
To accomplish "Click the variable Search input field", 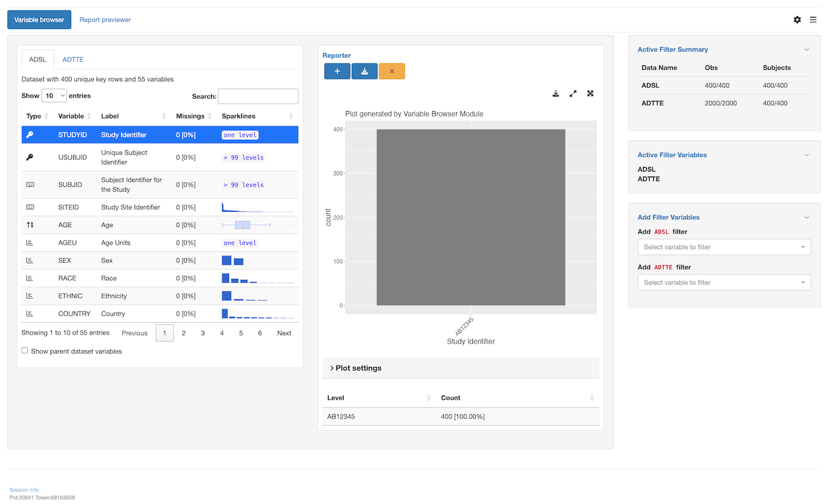I will pyautogui.click(x=258, y=96).
